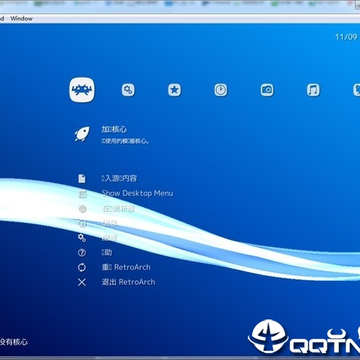Image resolution: width=360 pixels, height=360 pixels.
Task: Click the Quit RetroArch X icon
Action: tap(82, 282)
